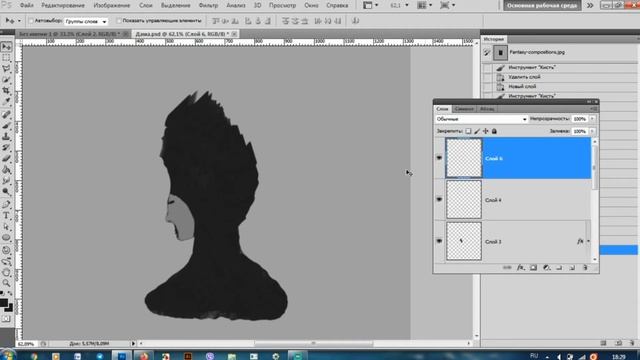Select the Hand tool
The height and width of the screenshot is (360, 640).
[x=6, y=272]
